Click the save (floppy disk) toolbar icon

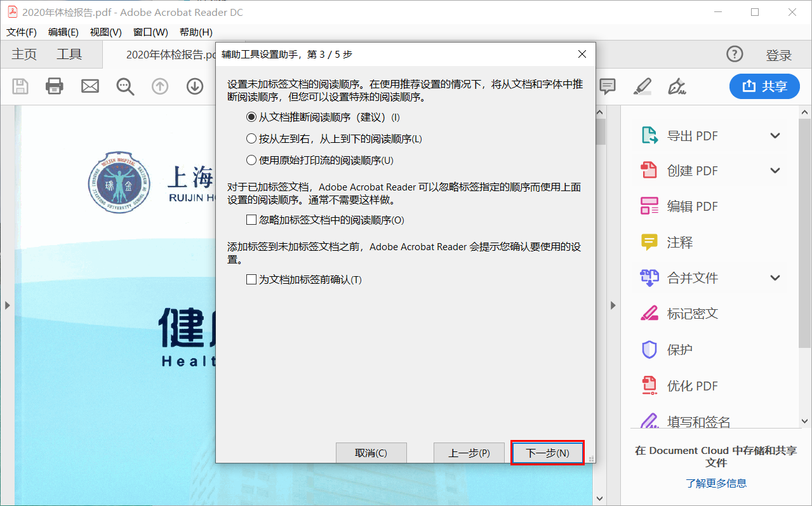coord(21,86)
